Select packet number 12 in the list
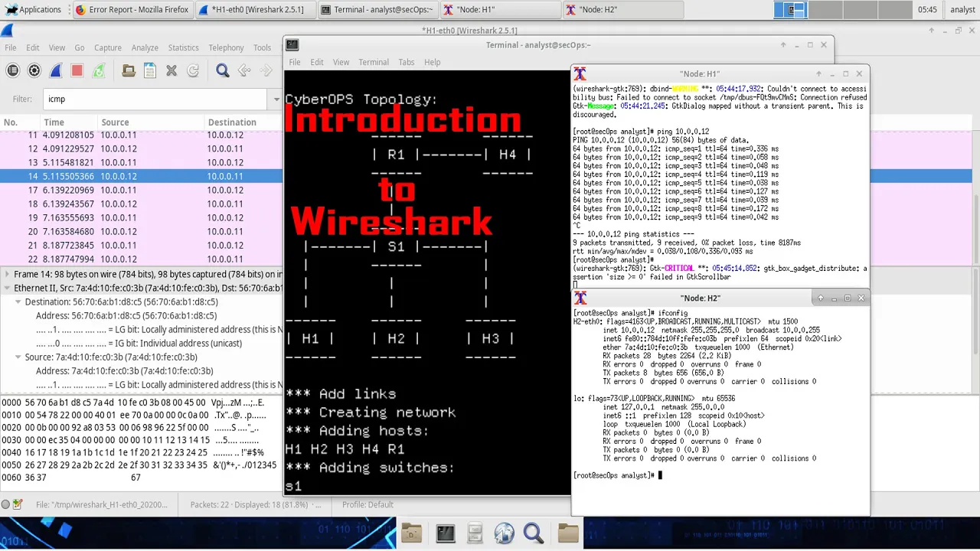 [x=142, y=148]
